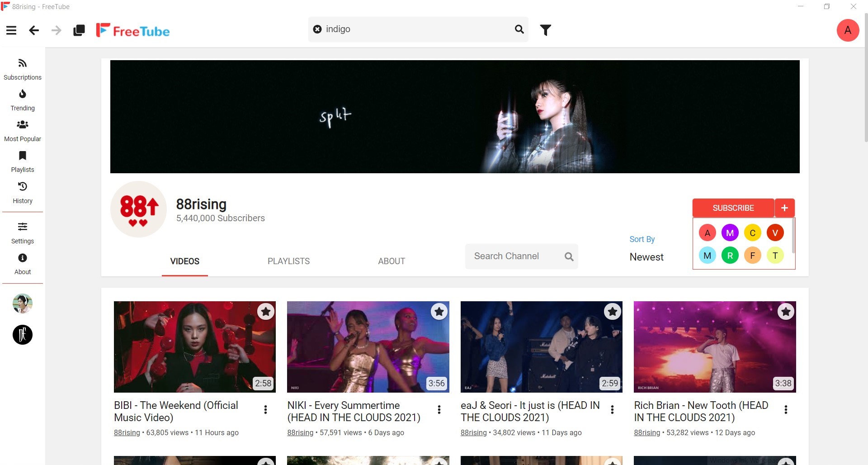868x465 pixels.
Task: Open the NIKI - Every Summertime title link
Action: (354, 411)
